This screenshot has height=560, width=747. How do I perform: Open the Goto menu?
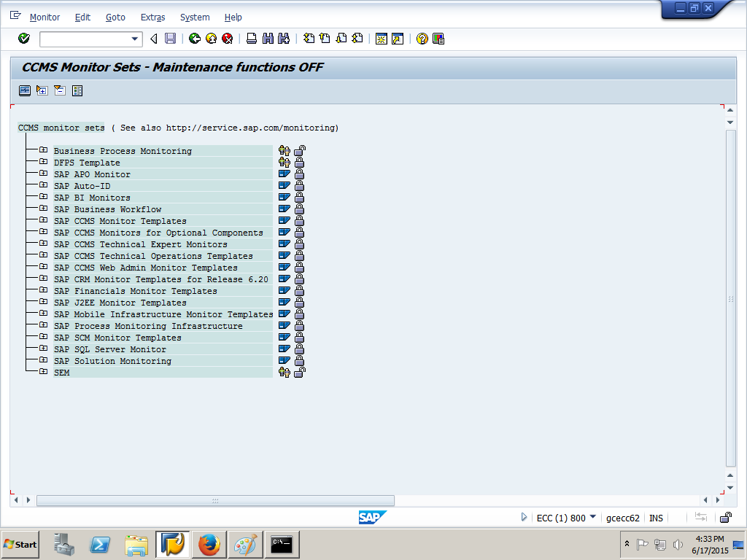tap(115, 17)
